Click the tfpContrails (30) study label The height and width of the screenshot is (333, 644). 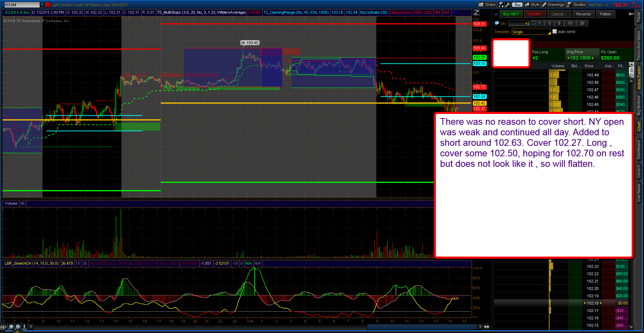pos(374,12)
